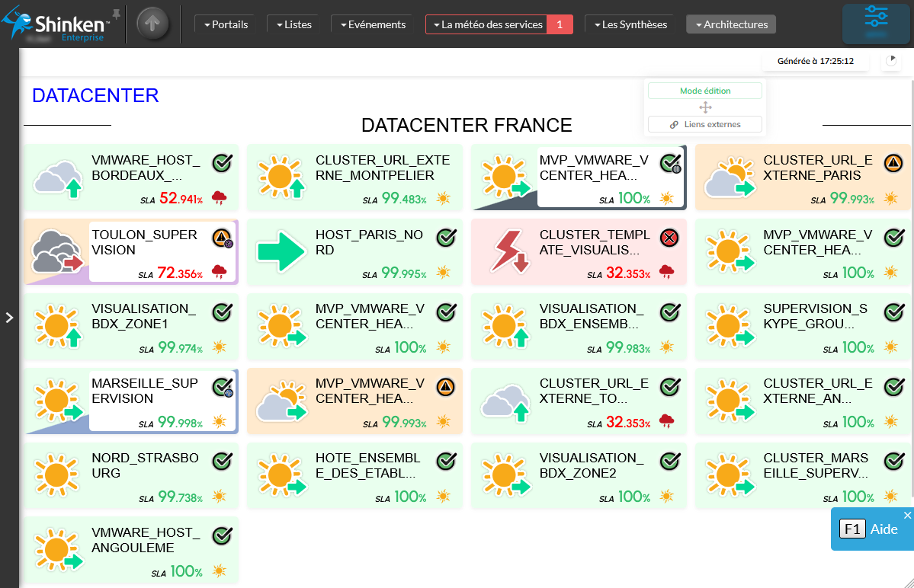Toggle the auto-refresh play button
The height and width of the screenshot is (588, 914).
tap(891, 60)
